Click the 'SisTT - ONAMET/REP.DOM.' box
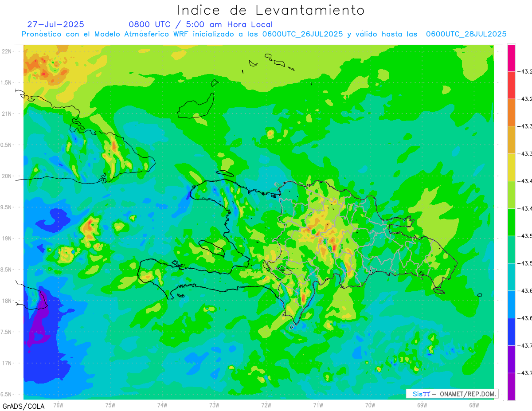 click(452, 394)
